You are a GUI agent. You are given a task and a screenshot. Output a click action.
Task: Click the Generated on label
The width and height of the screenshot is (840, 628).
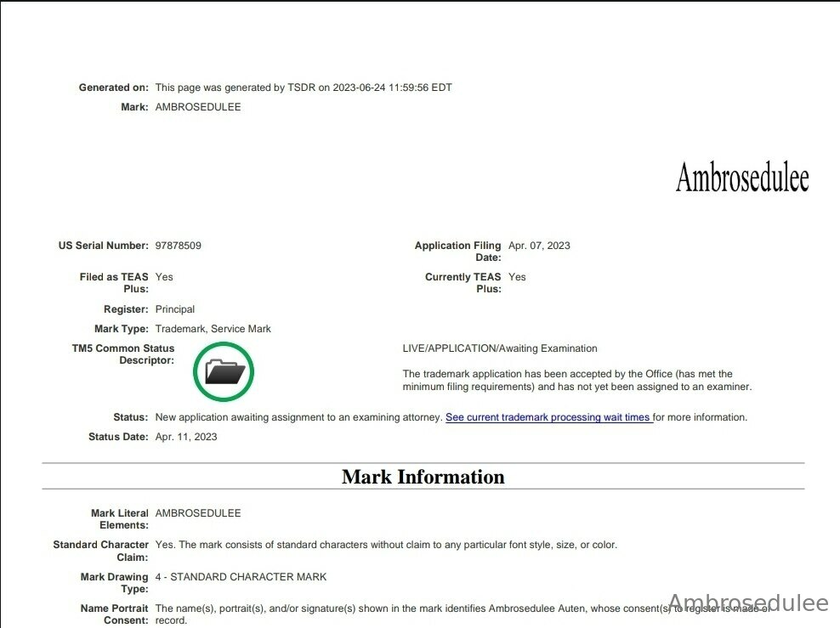coord(114,88)
